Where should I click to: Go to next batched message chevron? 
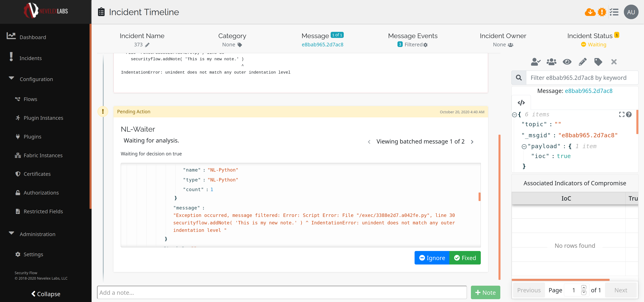click(x=472, y=142)
